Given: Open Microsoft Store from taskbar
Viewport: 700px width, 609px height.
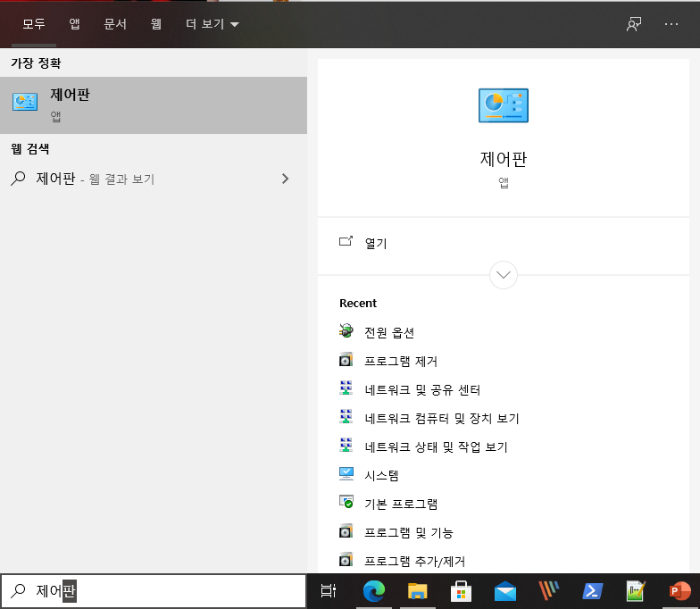Looking at the screenshot, I should (461, 591).
